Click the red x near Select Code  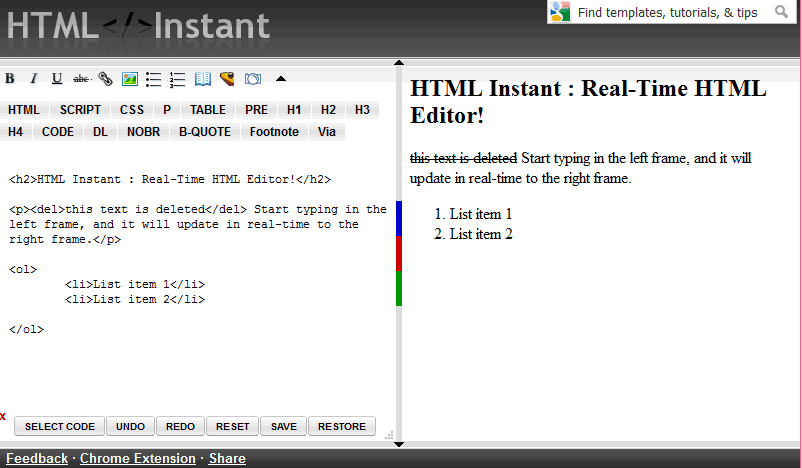3,416
